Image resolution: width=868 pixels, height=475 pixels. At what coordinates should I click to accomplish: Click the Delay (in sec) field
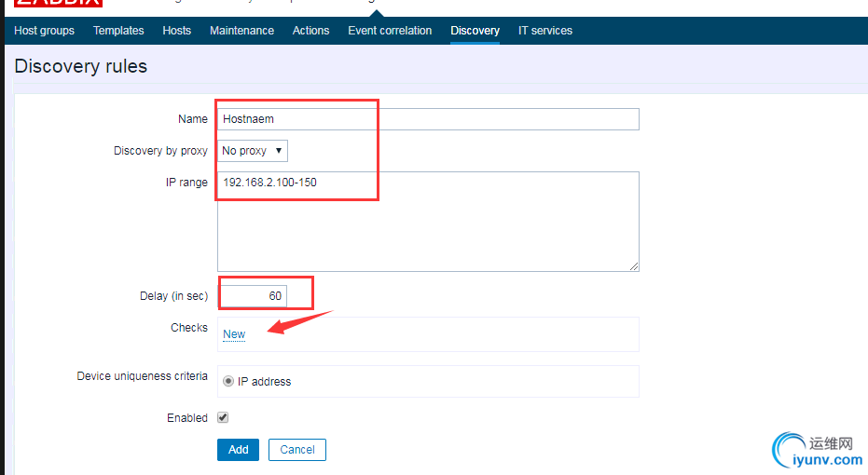(253, 296)
